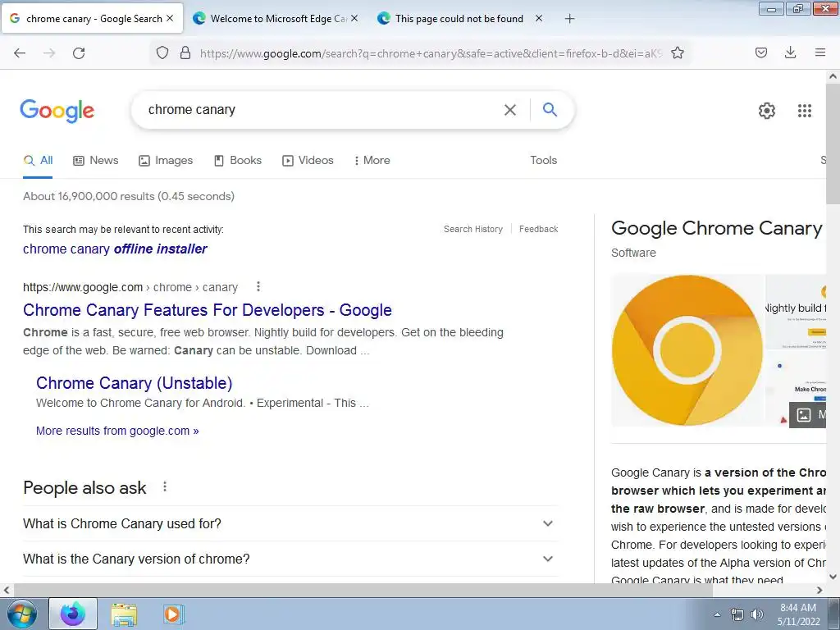Open the Google apps grid icon
This screenshot has height=630, width=840.
[x=804, y=111]
